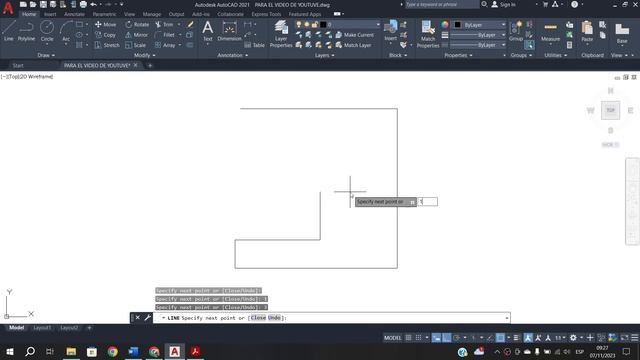The image size is (640, 360).
Task: Toggle dynamic input in status bar
Action: (436, 338)
